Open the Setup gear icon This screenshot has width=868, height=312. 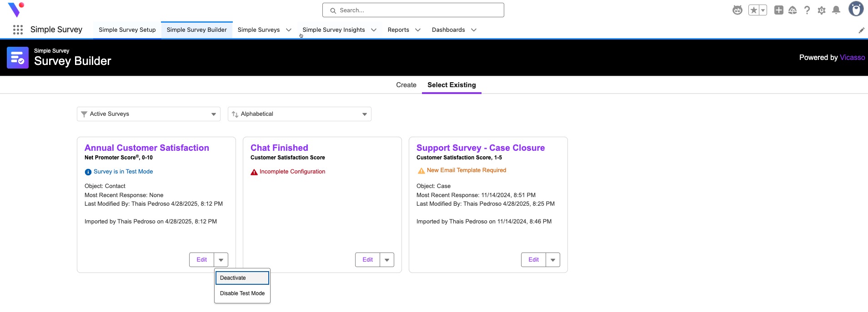pos(822,10)
